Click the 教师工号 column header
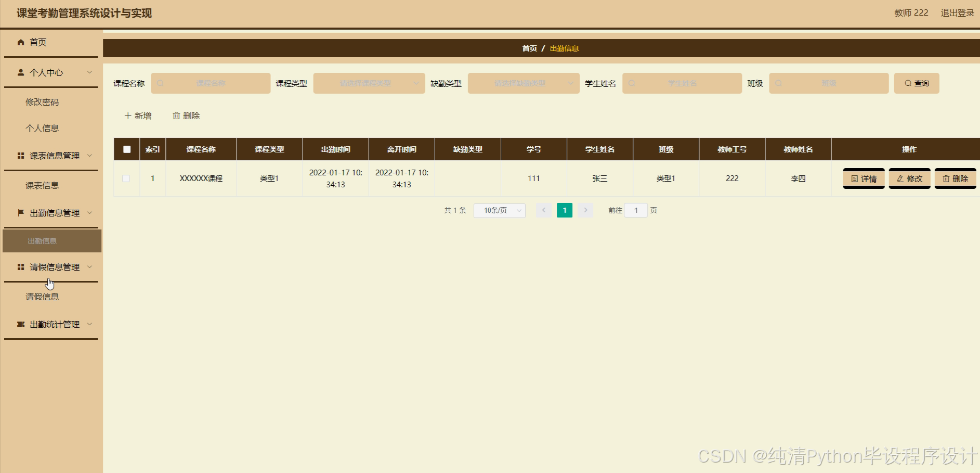The image size is (980, 473). click(732, 149)
